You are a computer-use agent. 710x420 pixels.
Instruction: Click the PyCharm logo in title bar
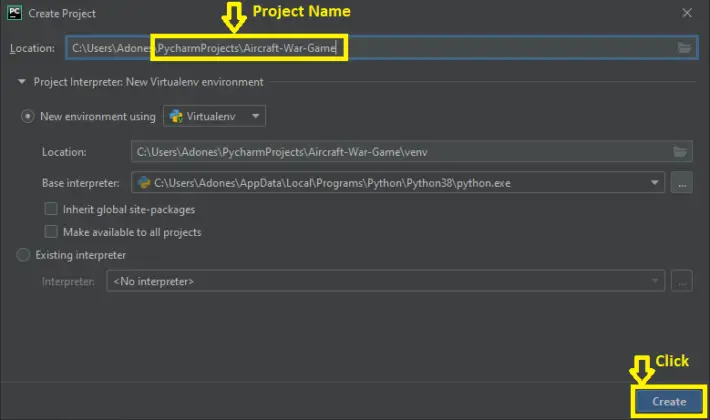[x=14, y=12]
